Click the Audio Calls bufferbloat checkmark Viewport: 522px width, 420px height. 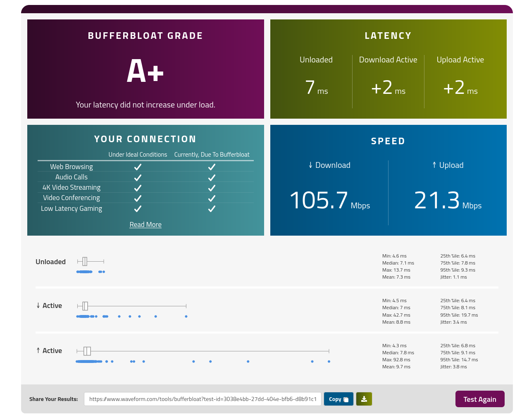[x=212, y=177]
